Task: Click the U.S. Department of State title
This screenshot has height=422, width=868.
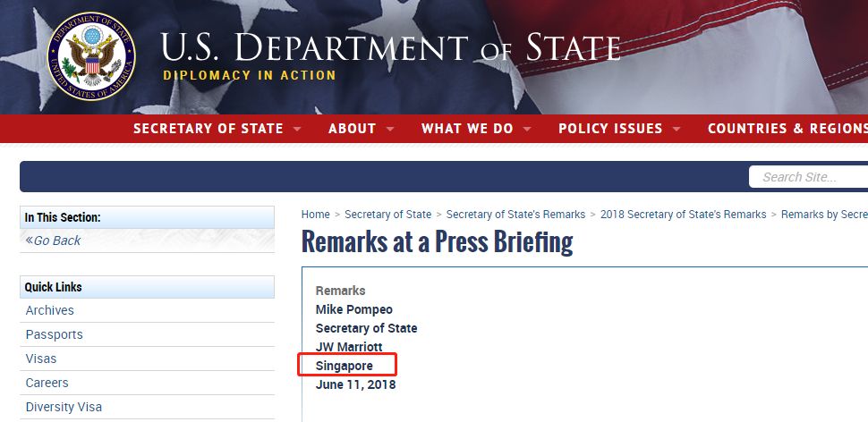Action: tap(390, 47)
